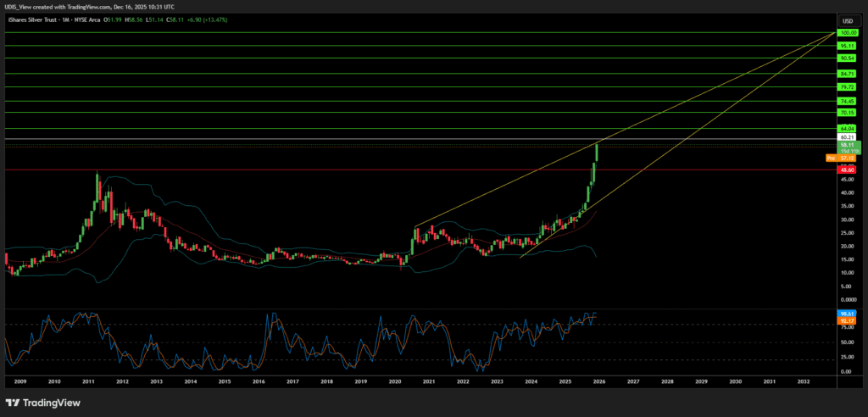Open the USD currency selector
Viewport: 868px width, 417px height.
pyautogui.click(x=848, y=21)
